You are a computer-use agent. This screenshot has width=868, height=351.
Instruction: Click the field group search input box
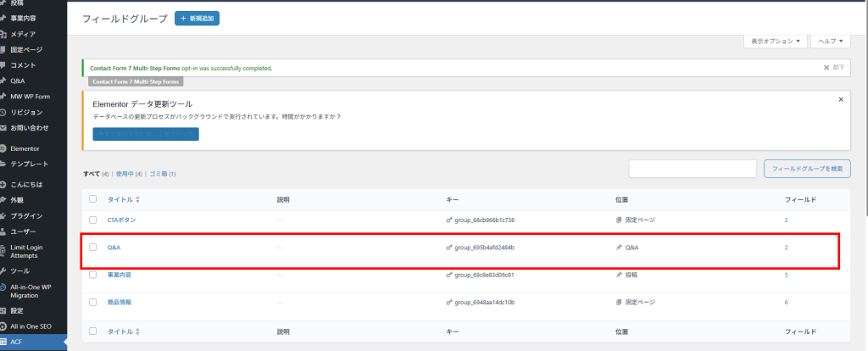pyautogui.click(x=693, y=169)
